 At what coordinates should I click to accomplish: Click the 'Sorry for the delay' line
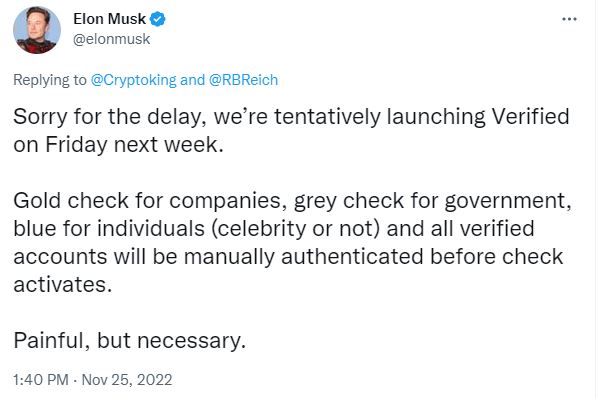(x=291, y=116)
